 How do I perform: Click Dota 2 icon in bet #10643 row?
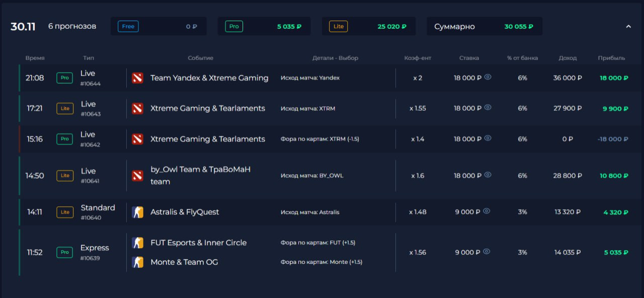tap(137, 108)
